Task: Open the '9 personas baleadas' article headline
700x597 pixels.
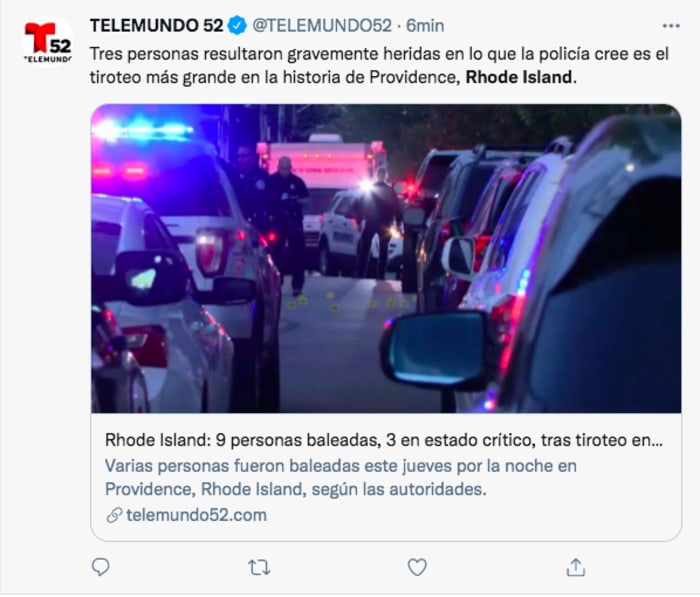Action: (x=384, y=440)
